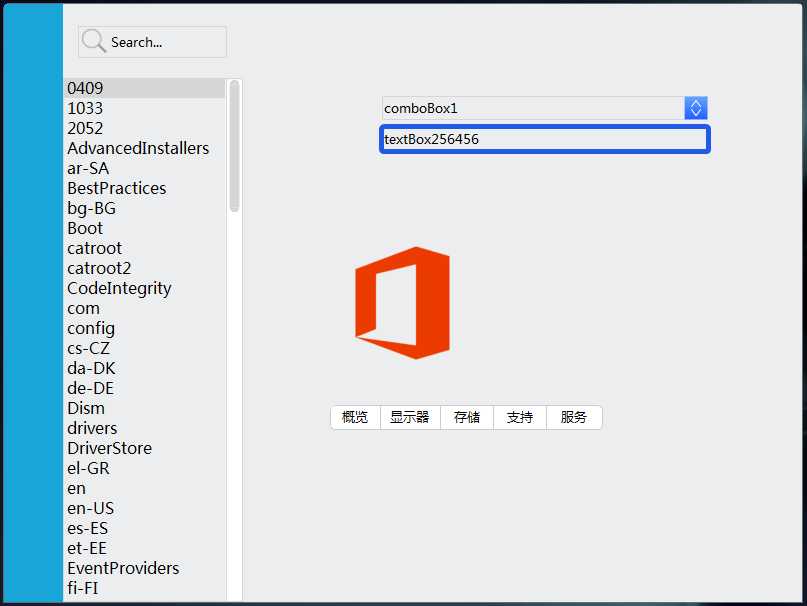Select the fi-FI list row
Image resolution: width=807 pixels, height=606 pixels.
tap(145, 588)
